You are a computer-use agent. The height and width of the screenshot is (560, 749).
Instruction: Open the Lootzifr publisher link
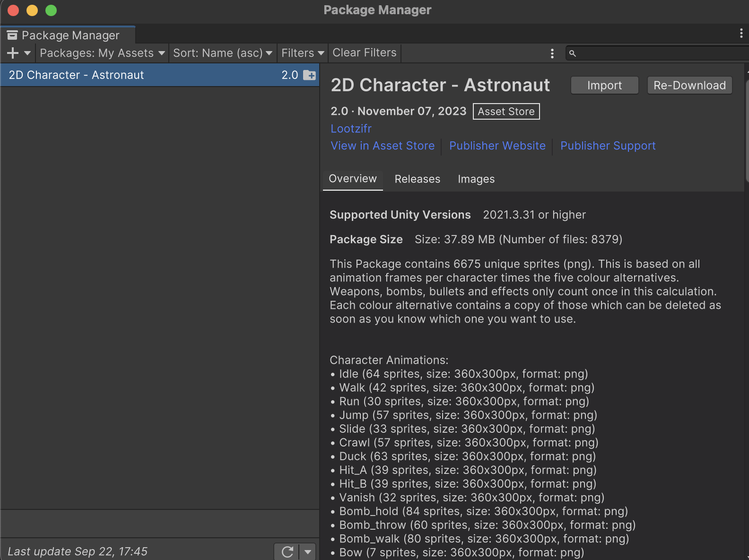point(351,129)
